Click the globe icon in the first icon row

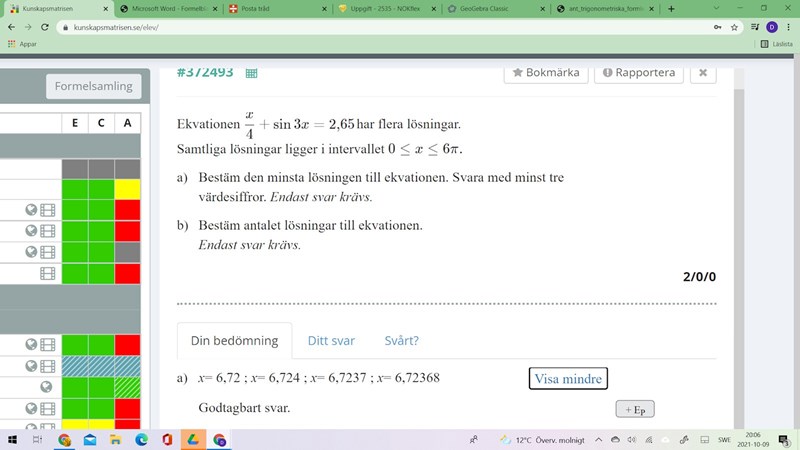pyautogui.click(x=31, y=210)
